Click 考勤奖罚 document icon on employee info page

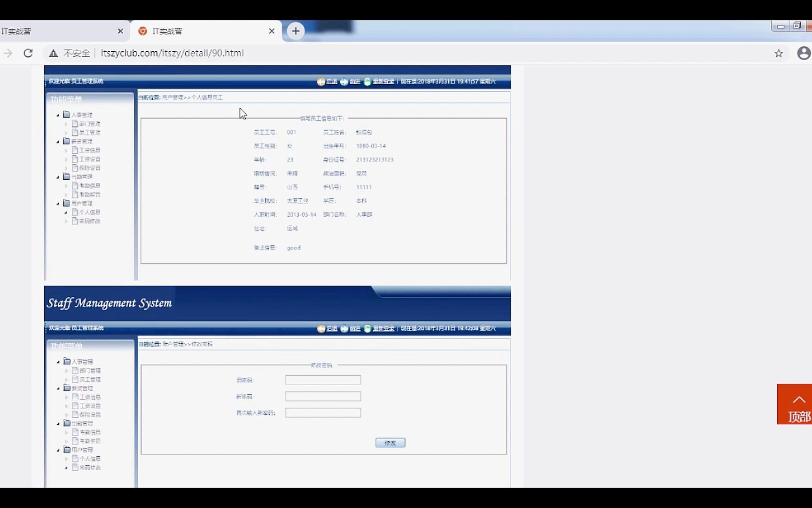[x=75, y=194]
